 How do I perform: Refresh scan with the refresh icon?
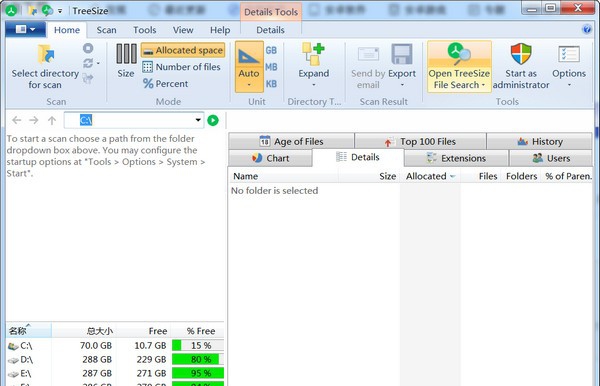click(88, 63)
